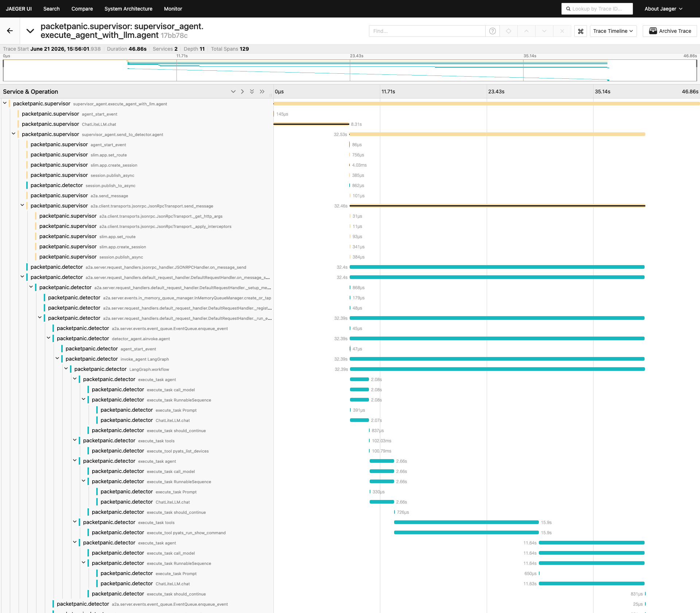Click the 2.07s ChatLiteLLM.chat span bar
The height and width of the screenshot is (613, 700).
point(359,420)
